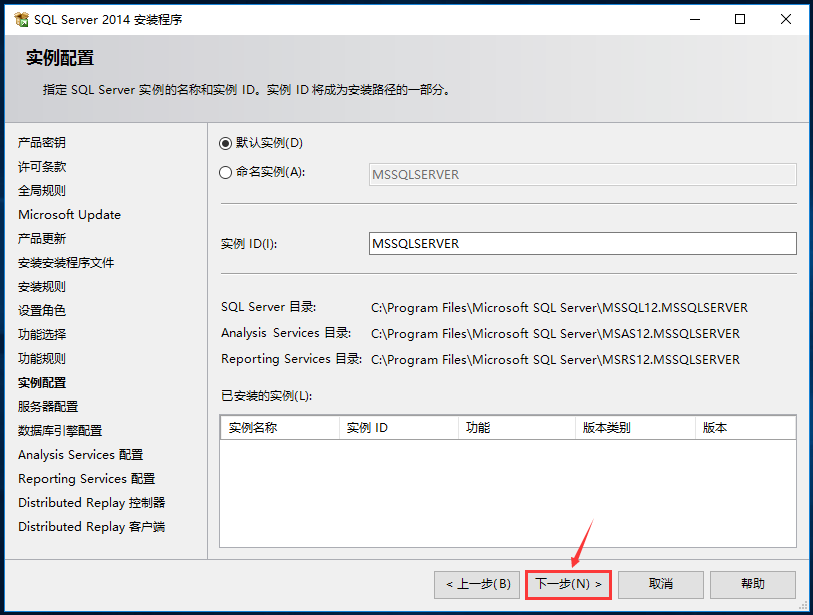Click the 下一步(N) button
This screenshot has height=615, width=813.
coord(567,584)
